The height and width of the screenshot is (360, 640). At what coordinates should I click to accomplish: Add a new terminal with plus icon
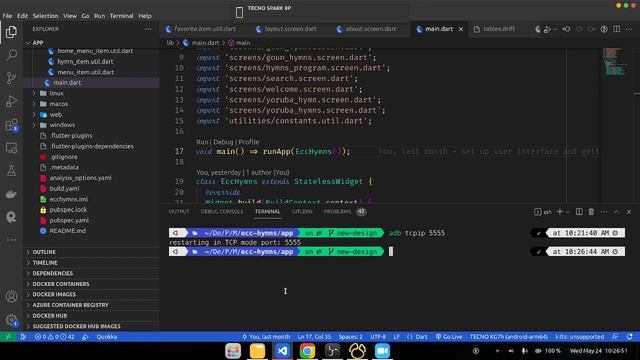coord(560,211)
